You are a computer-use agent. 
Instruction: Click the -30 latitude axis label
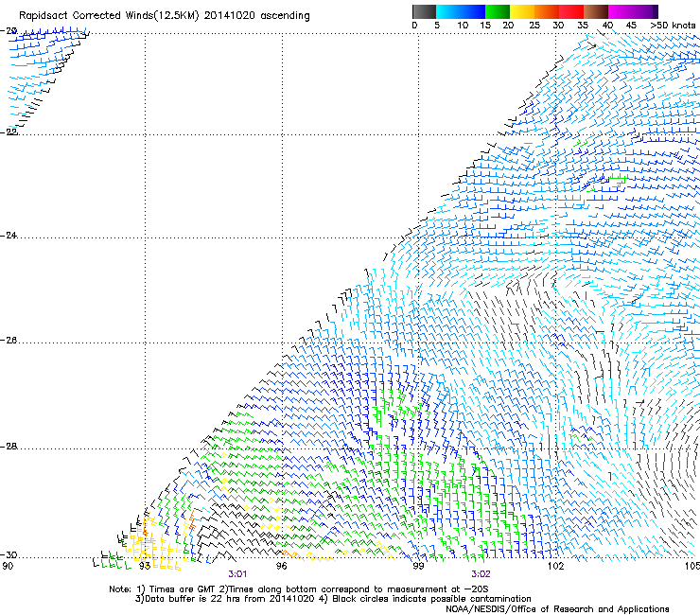point(9,555)
